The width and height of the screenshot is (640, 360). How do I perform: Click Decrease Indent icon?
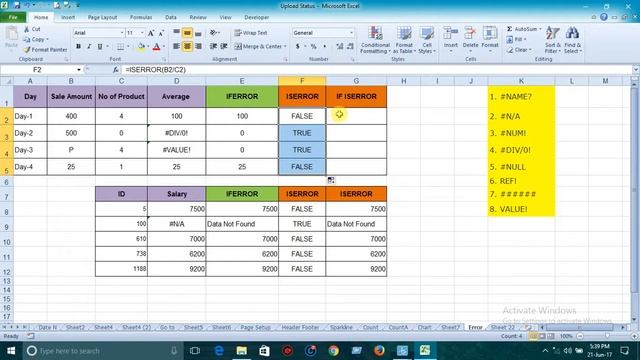[213, 47]
